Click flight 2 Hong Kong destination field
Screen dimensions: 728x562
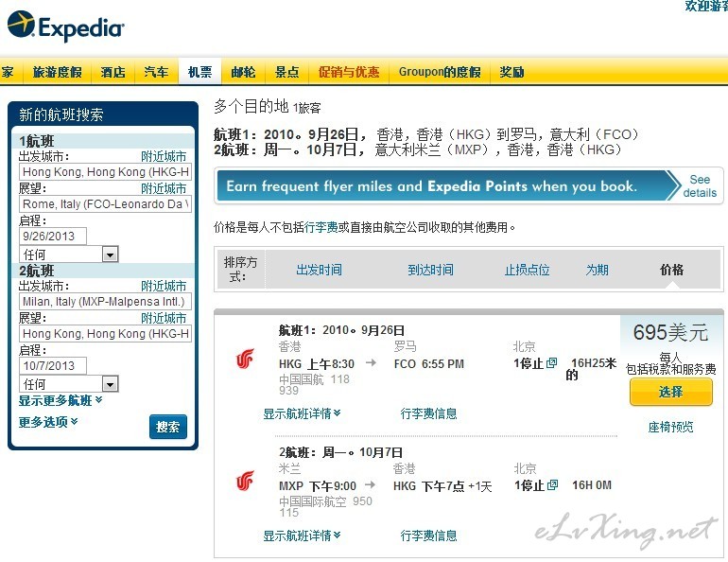coord(105,333)
